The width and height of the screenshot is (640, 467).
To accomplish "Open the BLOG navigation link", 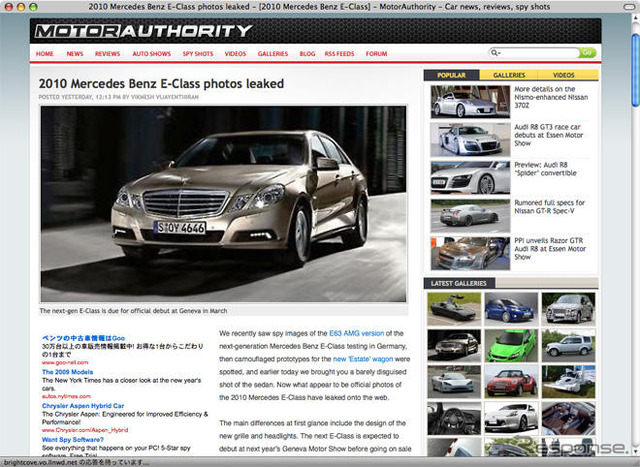I will coord(307,53).
